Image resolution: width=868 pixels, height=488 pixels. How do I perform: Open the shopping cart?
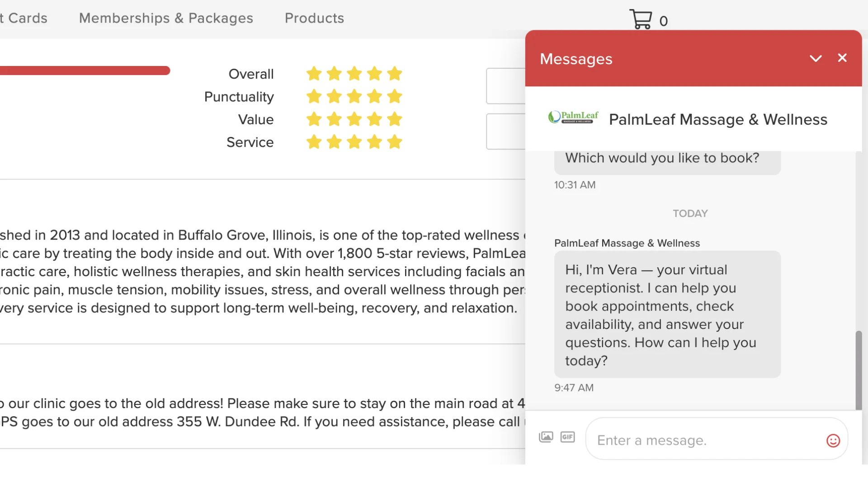641,19
